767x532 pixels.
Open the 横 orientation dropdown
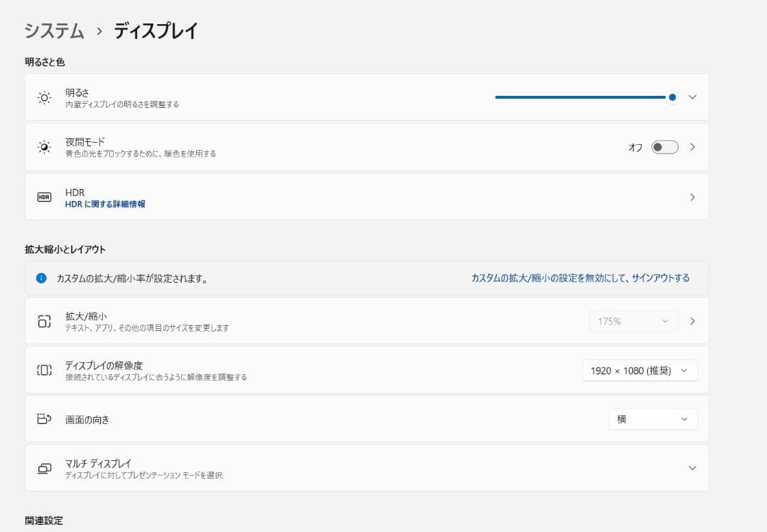pos(653,419)
